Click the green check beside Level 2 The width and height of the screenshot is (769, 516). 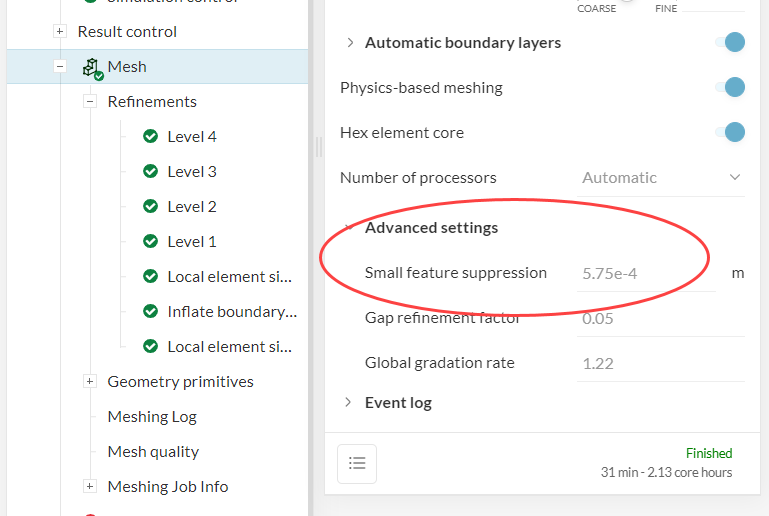coord(151,207)
